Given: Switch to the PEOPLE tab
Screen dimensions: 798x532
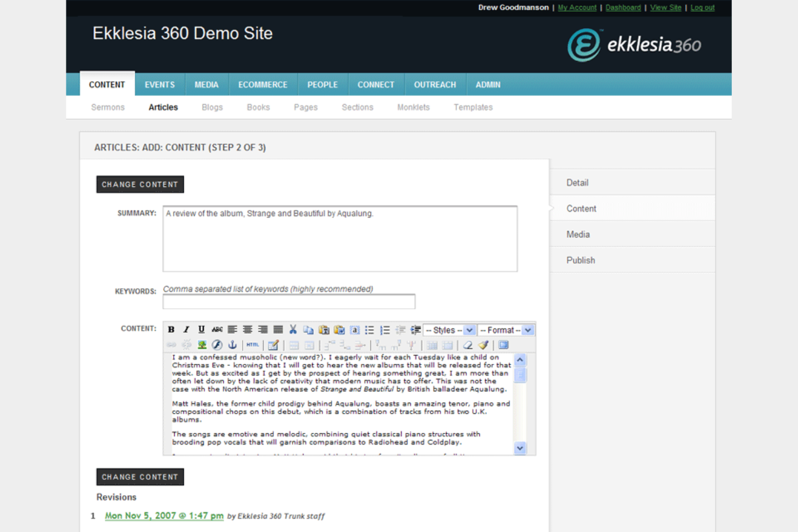Looking at the screenshot, I should (322, 85).
